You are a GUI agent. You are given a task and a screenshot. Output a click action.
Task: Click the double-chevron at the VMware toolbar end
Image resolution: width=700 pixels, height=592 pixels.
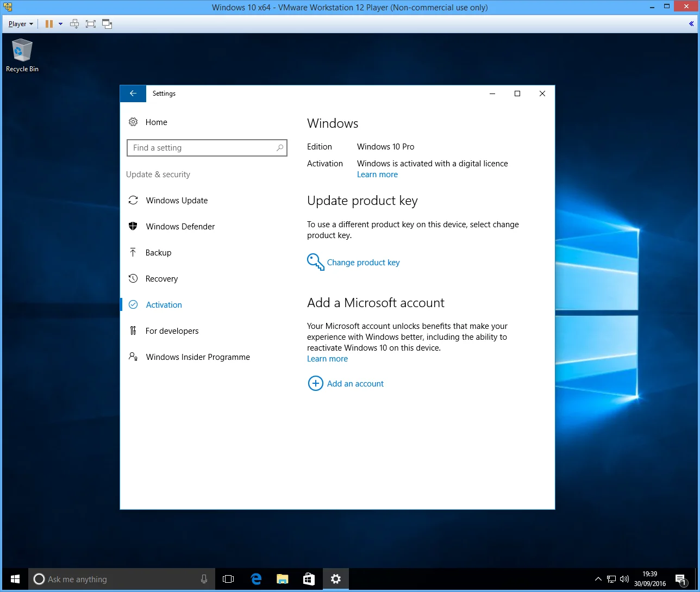click(691, 24)
